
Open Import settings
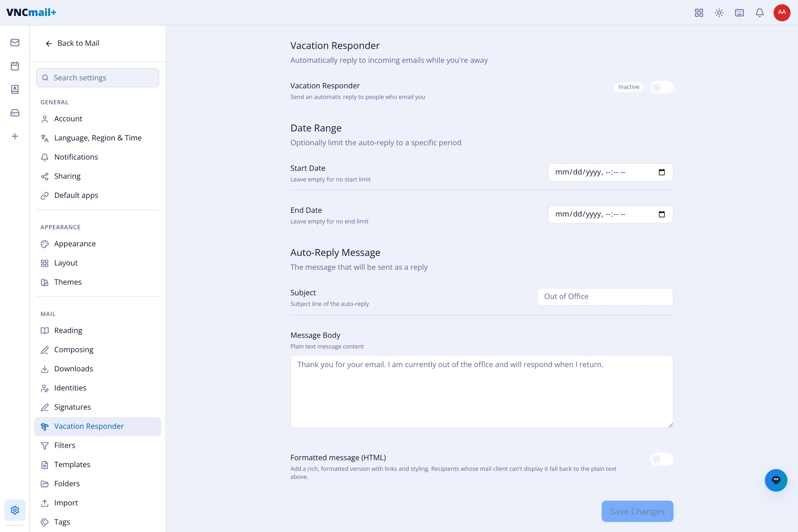(97, 503)
